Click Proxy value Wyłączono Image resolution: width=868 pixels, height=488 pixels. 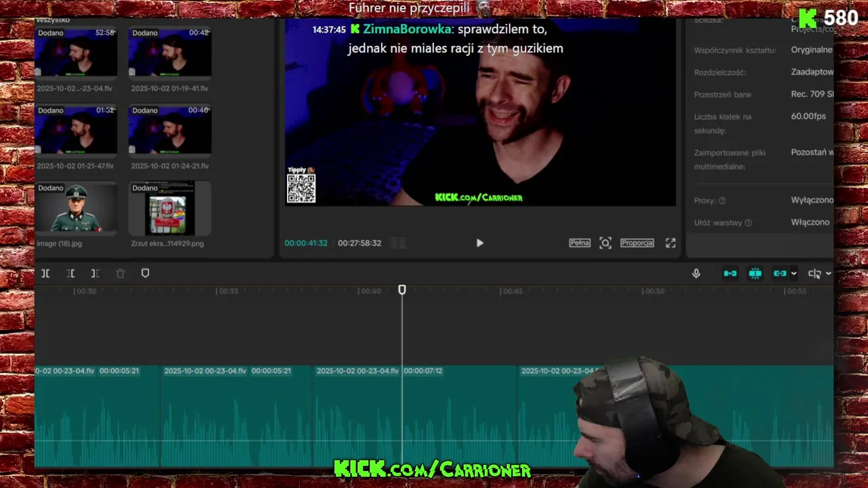coord(812,201)
